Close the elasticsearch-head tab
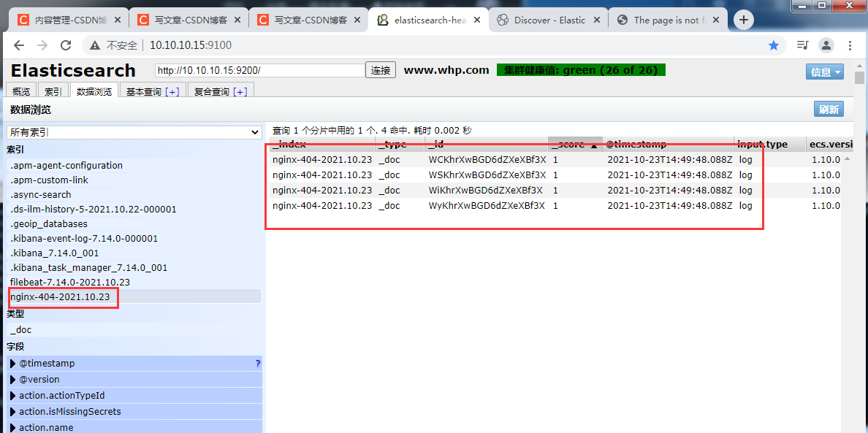 click(477, 20)
